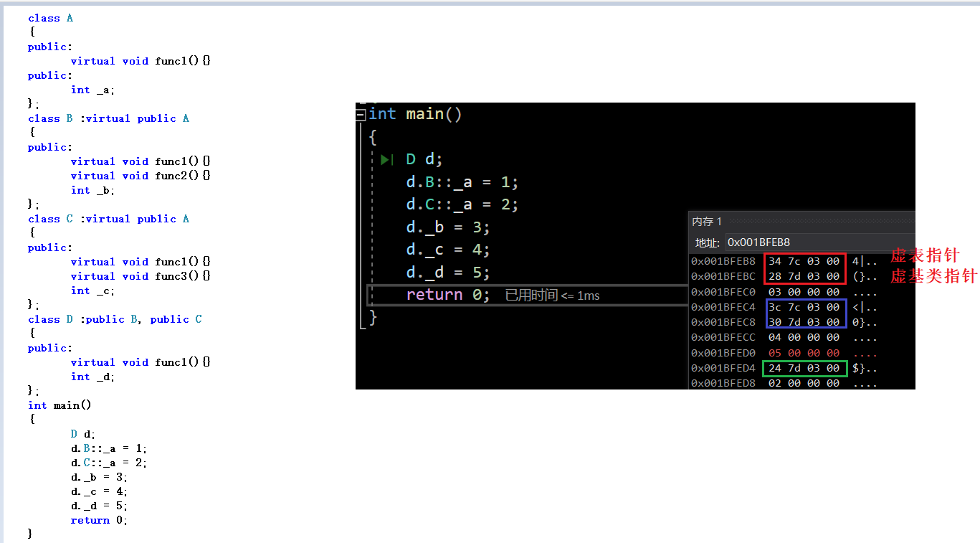Click the int _b; member declaration
980x543 pixels.
[92, 190]
